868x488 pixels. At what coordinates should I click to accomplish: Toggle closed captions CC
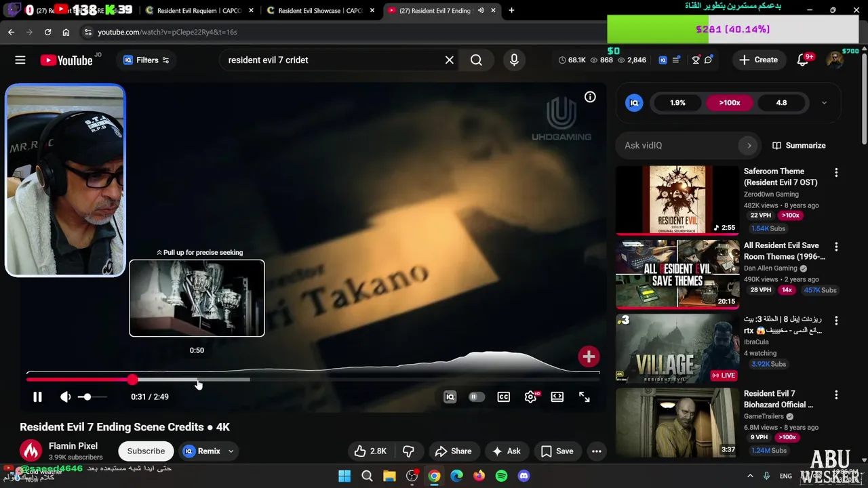503,397
